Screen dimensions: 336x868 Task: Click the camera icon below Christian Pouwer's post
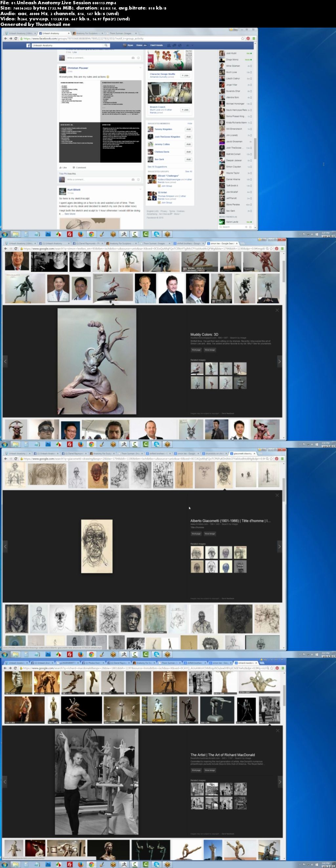click(x=133, y=180)
